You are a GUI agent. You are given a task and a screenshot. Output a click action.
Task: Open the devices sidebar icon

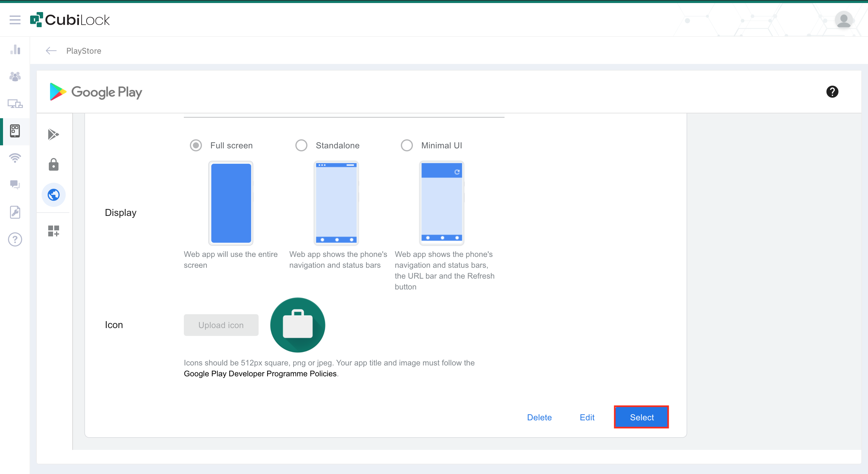pyautogui.click(x=15, y=103)
